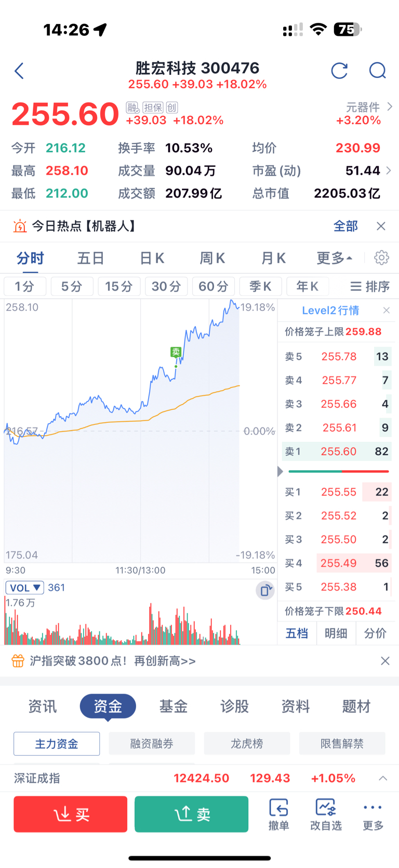Tap the back arrow icon
Viewport: 399px width, 868px height.
click(x=19, y=71)
